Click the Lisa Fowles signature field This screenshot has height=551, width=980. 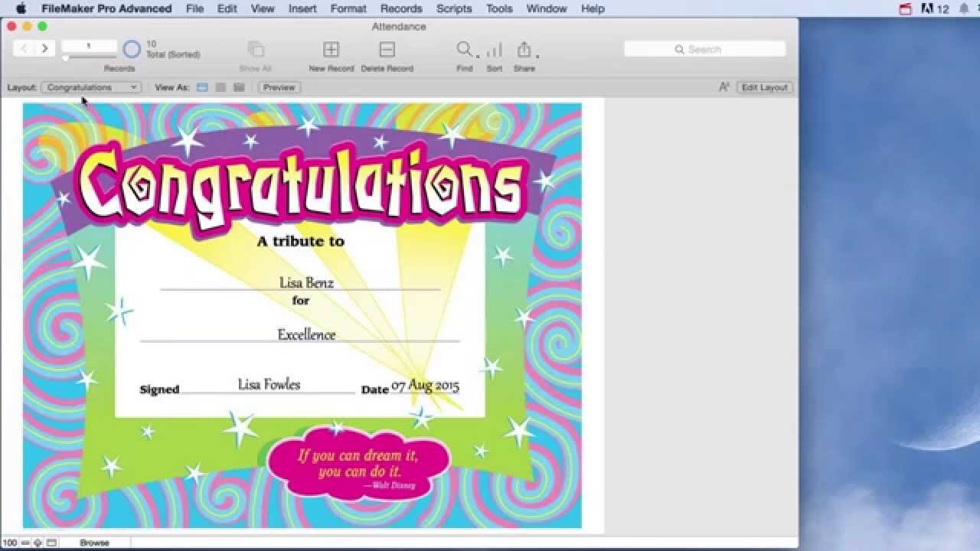[x=269, y=384]
